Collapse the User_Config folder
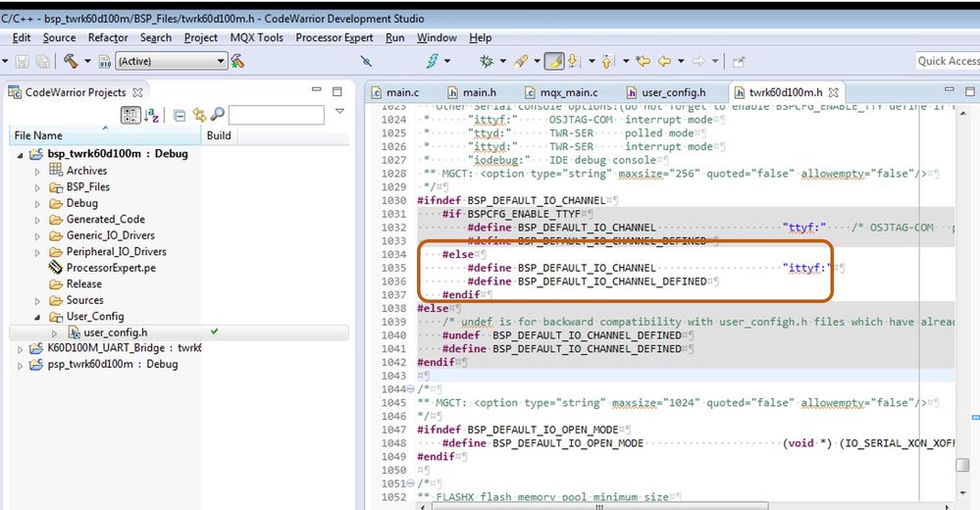Image resolution: width=980 pixels, height=510 pixels. pyautogui.click(x=37, y=318)
